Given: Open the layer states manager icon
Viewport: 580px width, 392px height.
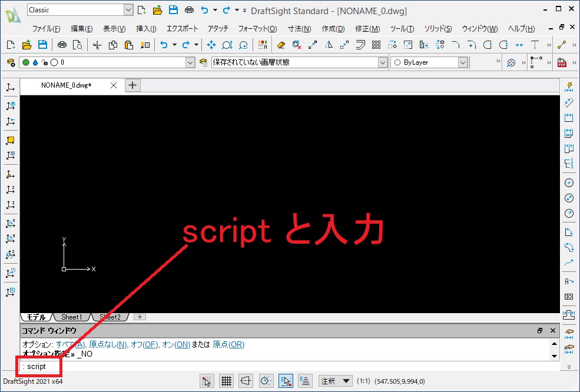Looking at the screenshot, I should pos(203,62).
